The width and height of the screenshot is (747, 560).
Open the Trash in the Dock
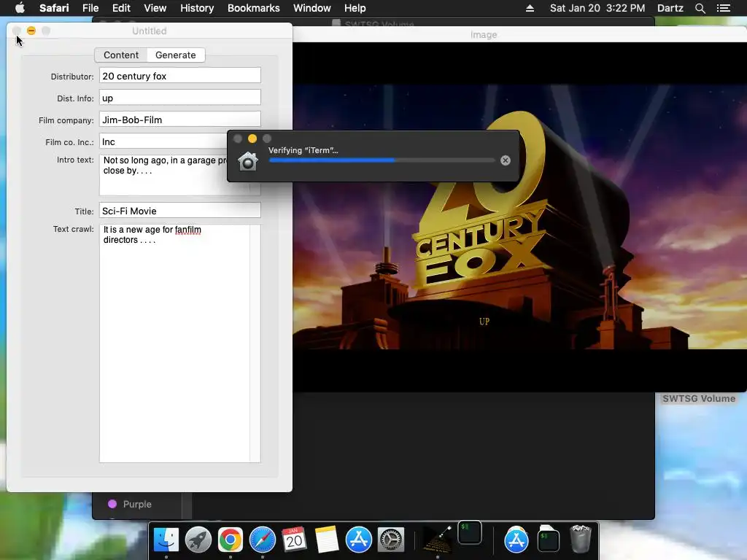(580, 540)
